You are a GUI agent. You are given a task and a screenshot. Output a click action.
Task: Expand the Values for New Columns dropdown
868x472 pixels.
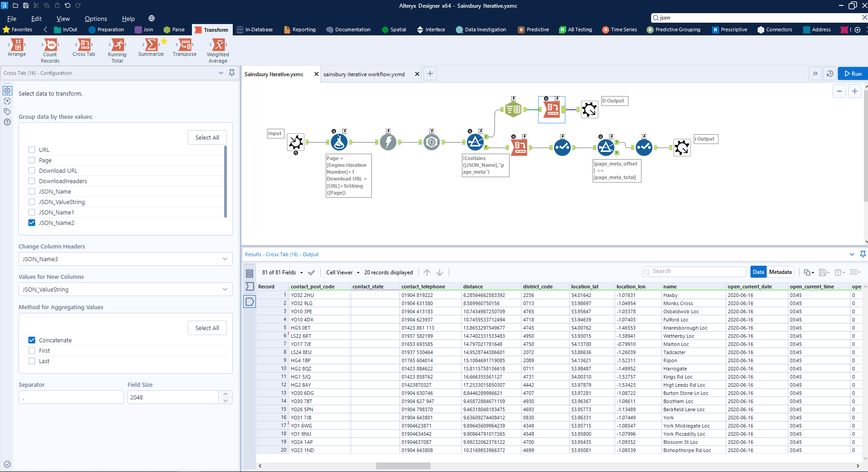click(125, 289)
